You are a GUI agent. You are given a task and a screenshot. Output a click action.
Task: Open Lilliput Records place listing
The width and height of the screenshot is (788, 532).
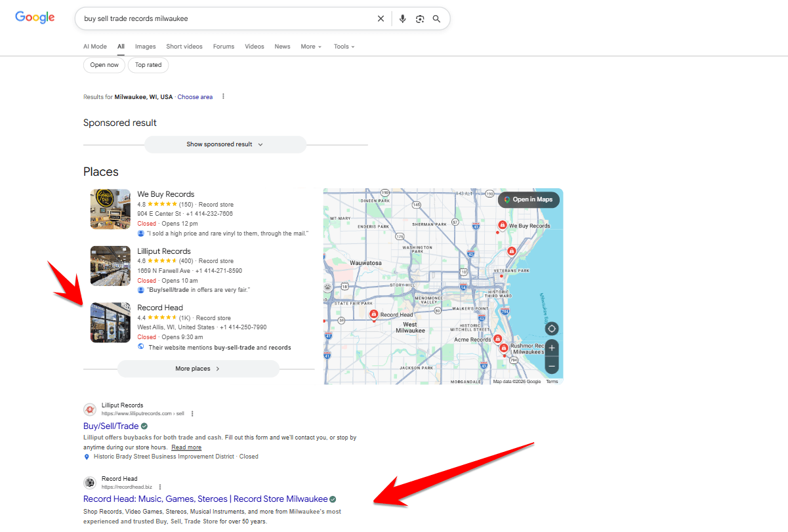point(164,251)
